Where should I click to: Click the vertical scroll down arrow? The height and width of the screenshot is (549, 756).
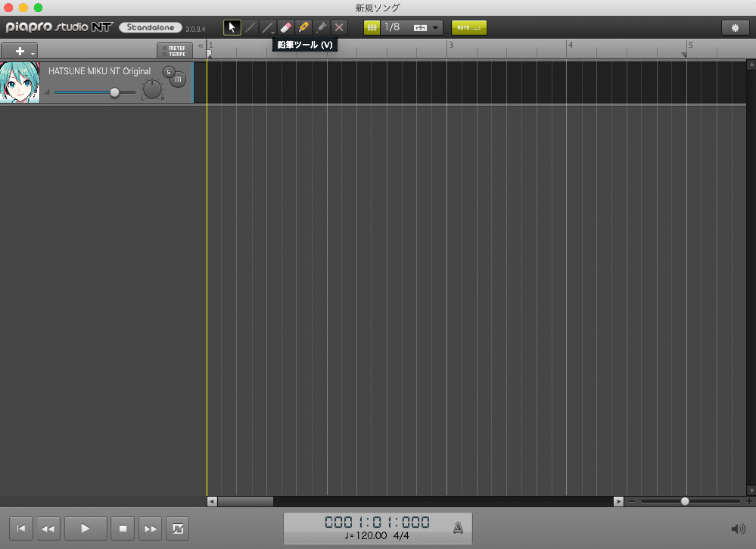[x=751, y=491]
